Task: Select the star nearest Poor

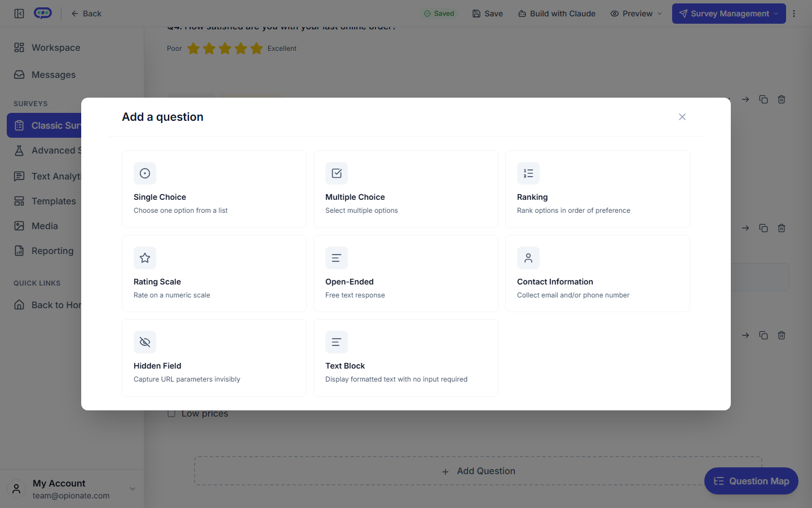Action: (193, 49)
